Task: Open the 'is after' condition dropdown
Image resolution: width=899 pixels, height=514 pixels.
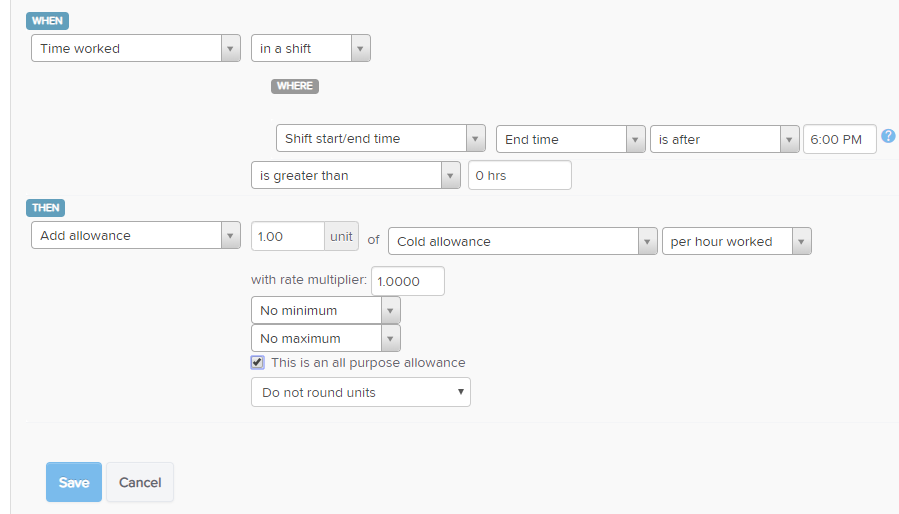Action: [725, 139]
